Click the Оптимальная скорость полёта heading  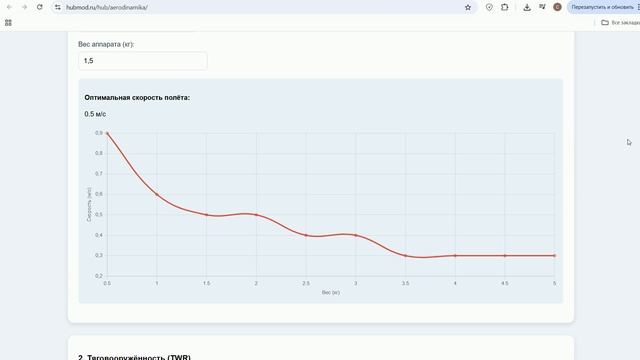tap(137, 98)
